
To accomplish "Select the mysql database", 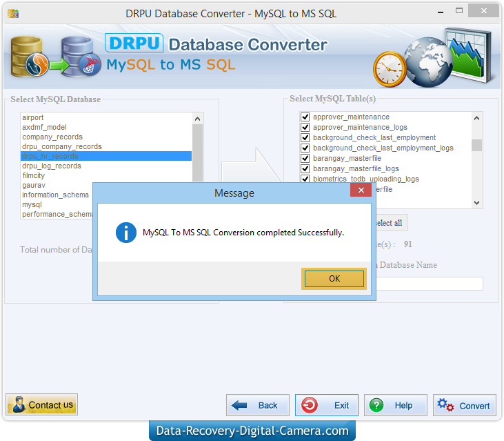I will click(57, 204).
